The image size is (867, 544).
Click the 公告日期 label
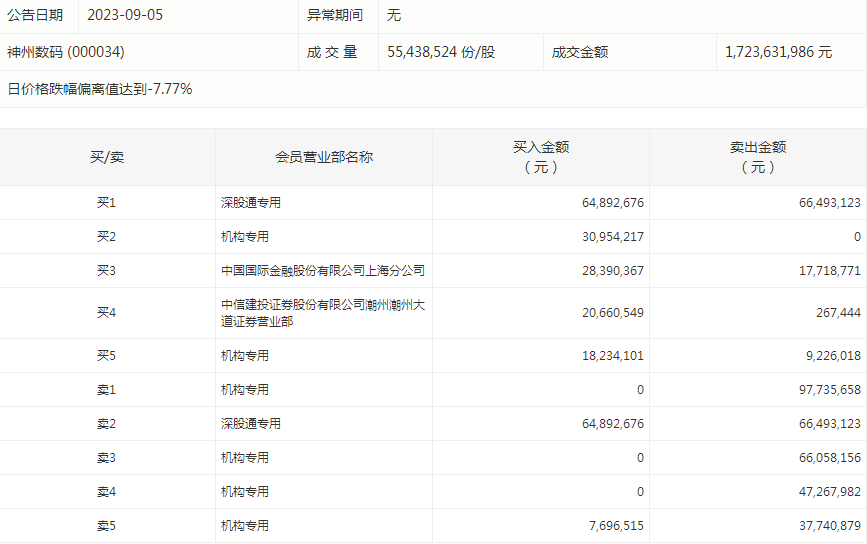pyautogui.click(x=35, y=15)
